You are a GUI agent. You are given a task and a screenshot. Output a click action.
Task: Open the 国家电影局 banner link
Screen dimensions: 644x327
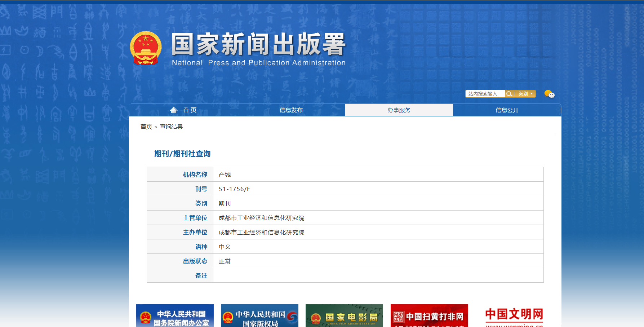pyautogui.click(x=344, y=316)
